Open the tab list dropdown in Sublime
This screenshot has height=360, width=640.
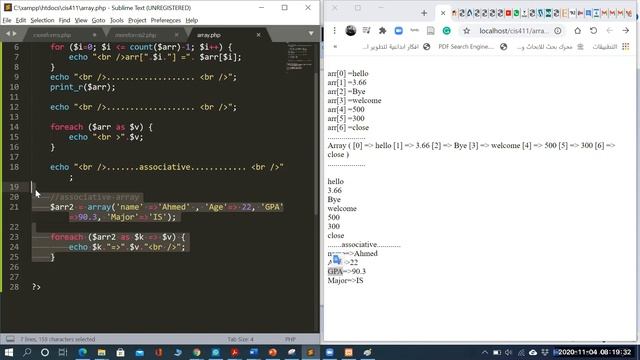coord(311,33)
